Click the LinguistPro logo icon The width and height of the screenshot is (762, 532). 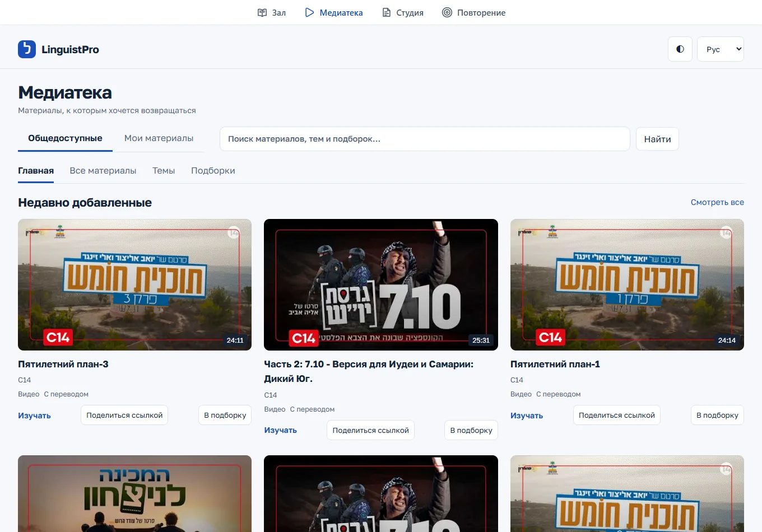[27, 49]
